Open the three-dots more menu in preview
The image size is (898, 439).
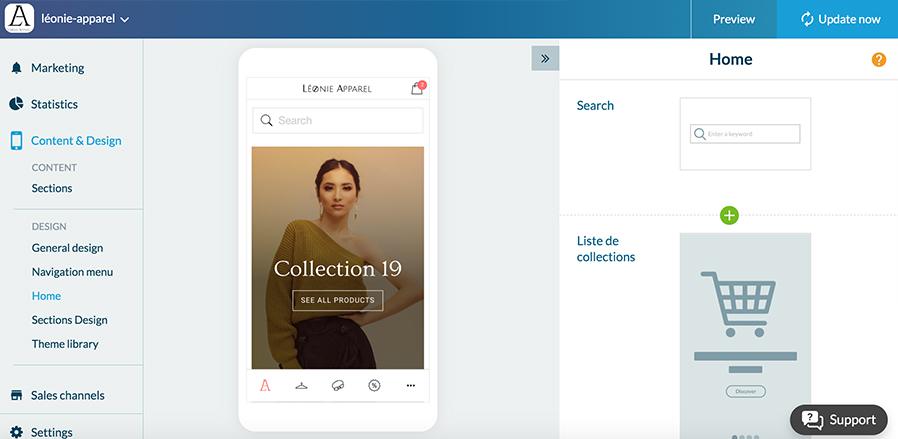(410, 386)
